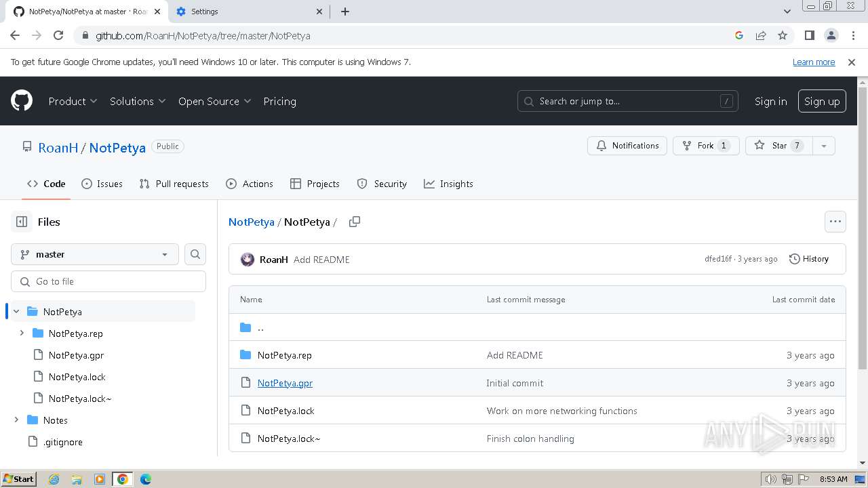This screenshot has height=488, width=868.
Task: Click the volume speaker tray icon
Action: coord(771,479)
